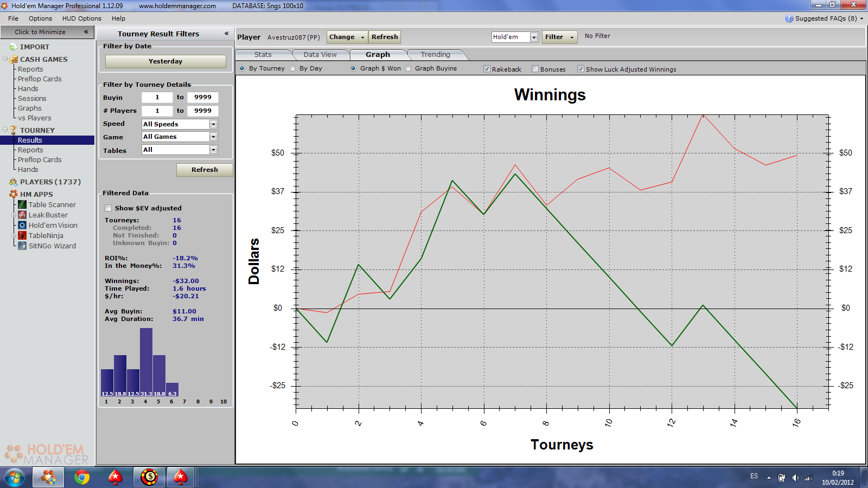Click the Cash Games coins icon
The image size is (868, 488).
tap(14, 59)
